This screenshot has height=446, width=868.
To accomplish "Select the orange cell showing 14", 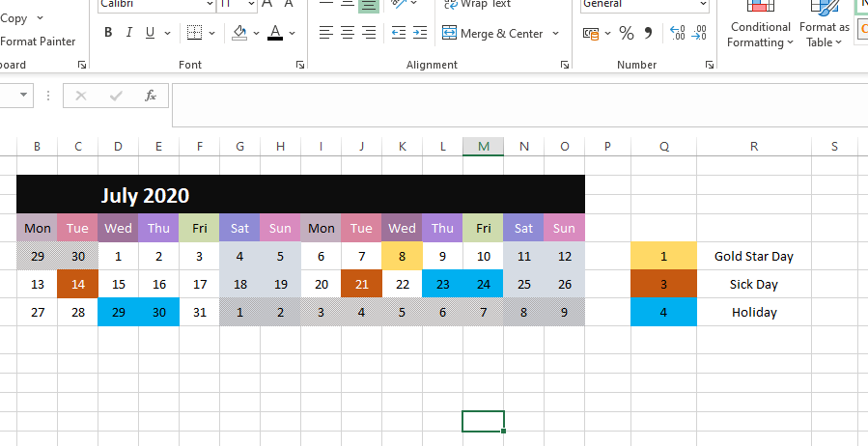I will [x=78, y=284].
